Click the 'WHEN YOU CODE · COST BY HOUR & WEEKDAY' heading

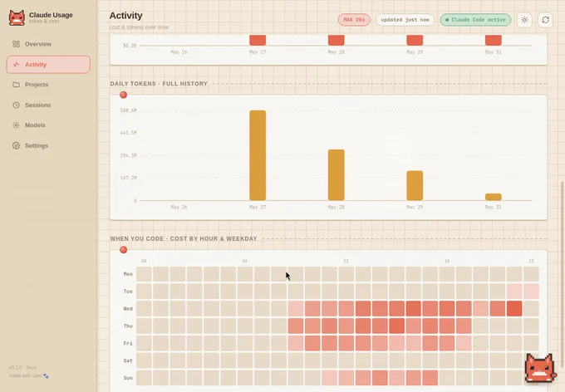coord(184,239)
